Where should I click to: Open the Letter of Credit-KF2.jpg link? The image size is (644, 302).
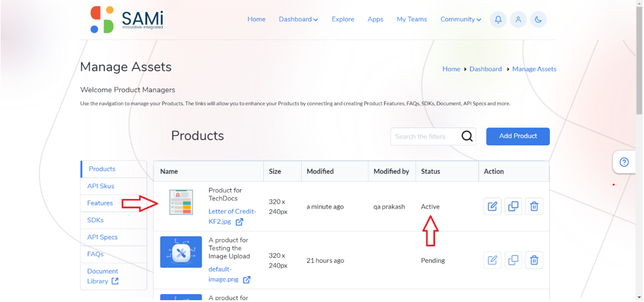pos(232,216)
